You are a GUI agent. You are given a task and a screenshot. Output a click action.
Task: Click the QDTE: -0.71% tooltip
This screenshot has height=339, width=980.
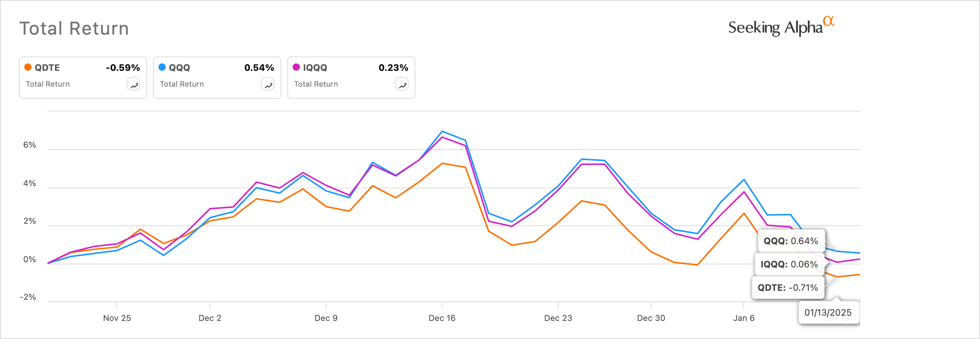[787, 288]
